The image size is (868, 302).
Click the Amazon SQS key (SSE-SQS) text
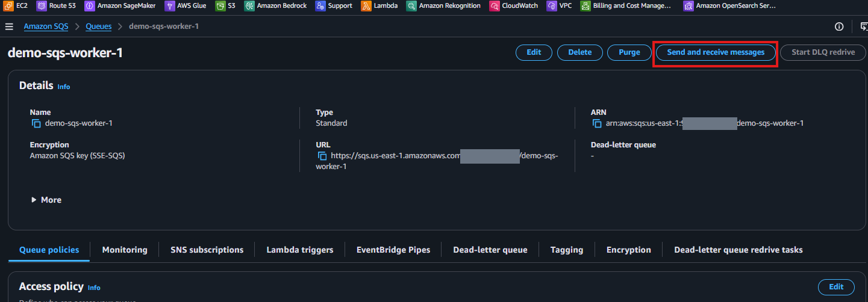click(77, 156)
